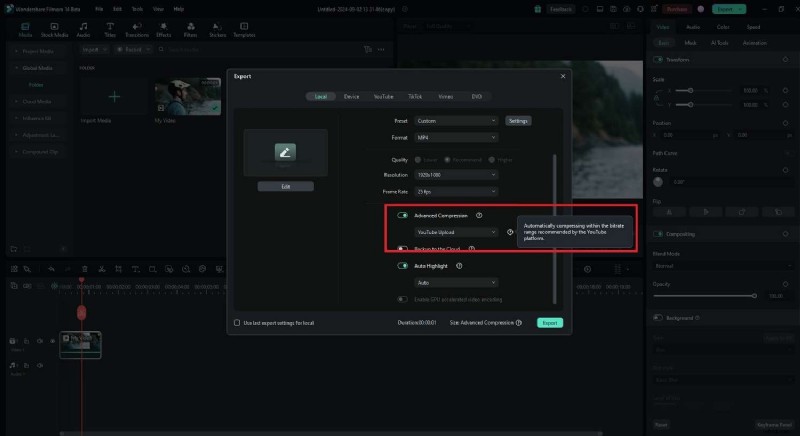Click the green Export button in dialog
Viewport: 800px width, 436px height.
550,322
